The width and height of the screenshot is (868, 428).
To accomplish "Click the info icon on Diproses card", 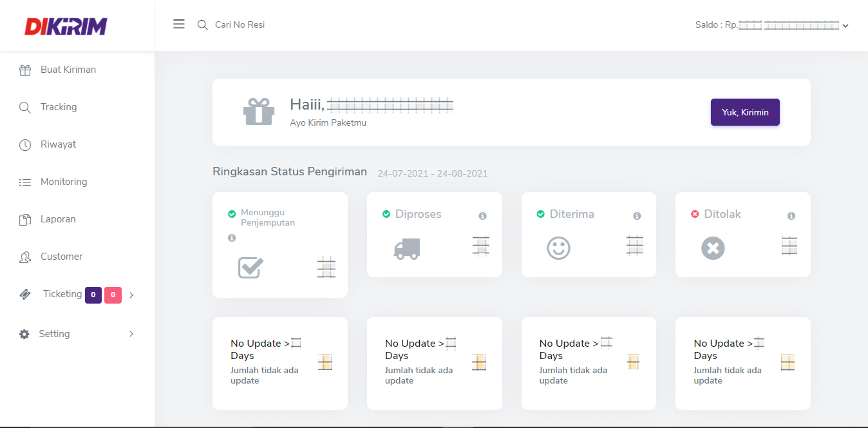I will click(482, 216).
